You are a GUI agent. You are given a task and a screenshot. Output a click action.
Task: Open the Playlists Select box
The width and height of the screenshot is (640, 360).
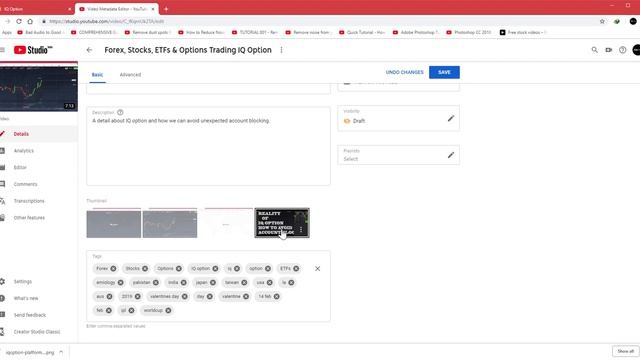[x=398, y=155]
